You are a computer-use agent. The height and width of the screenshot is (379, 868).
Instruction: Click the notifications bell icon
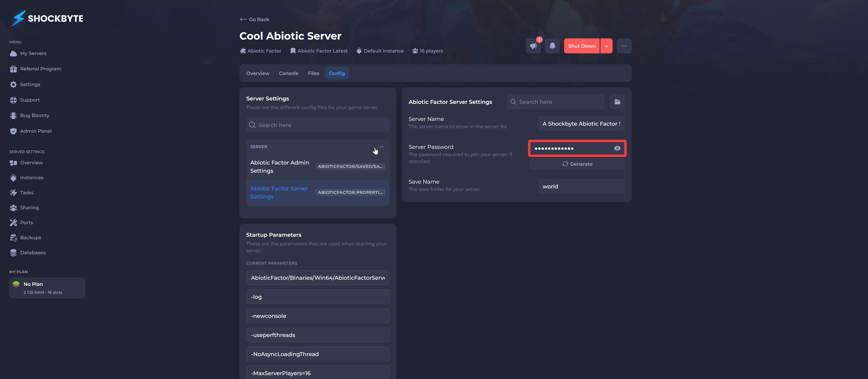tap(552, 46)
